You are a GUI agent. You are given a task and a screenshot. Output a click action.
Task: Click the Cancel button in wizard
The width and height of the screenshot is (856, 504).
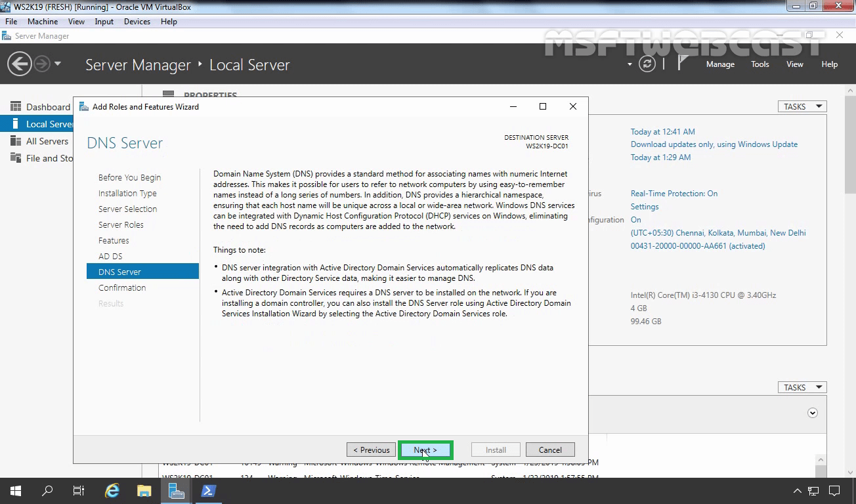pos(550,450)
